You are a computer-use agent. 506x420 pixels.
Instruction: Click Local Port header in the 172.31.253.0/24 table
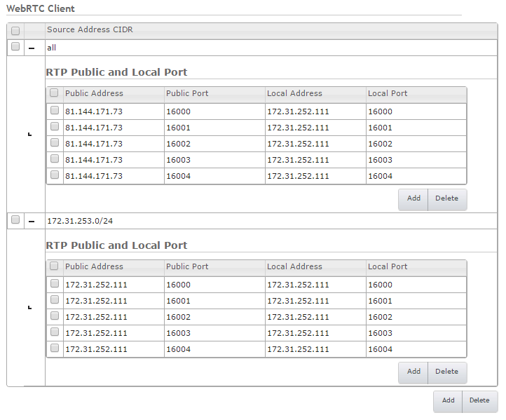(388, 266)
